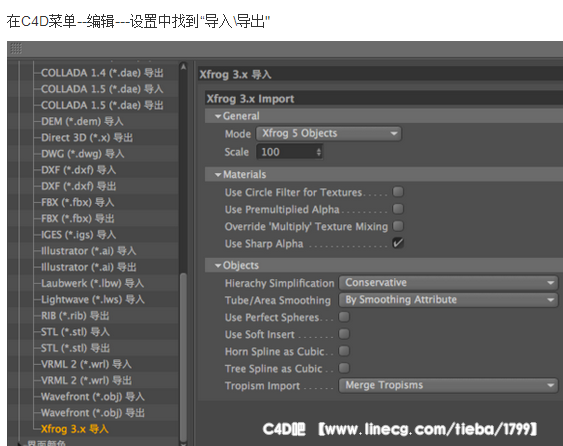Open DEM (*.dem) 导入 settings
The width and height of the screenshot is (563, 446).
click(82, 121)
